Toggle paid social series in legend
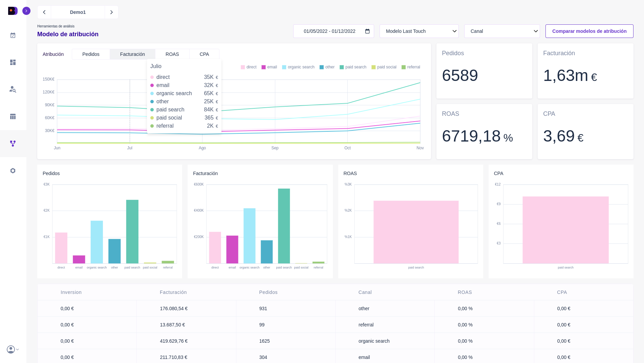The height and width of the screenshot is (363, 644). [x=384, y=67]
